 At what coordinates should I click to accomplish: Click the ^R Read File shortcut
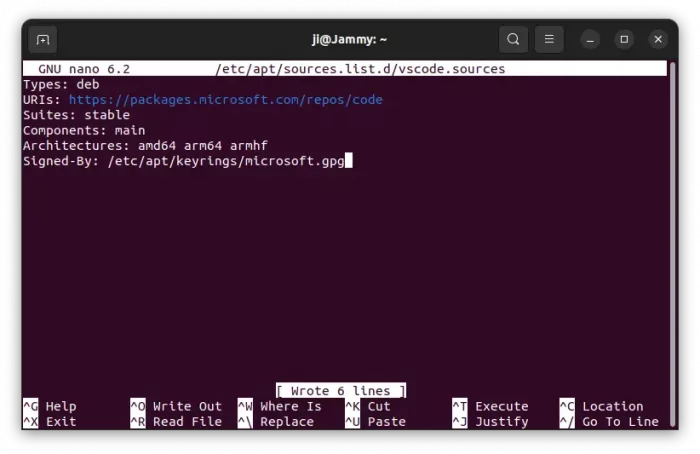[176, 422]
